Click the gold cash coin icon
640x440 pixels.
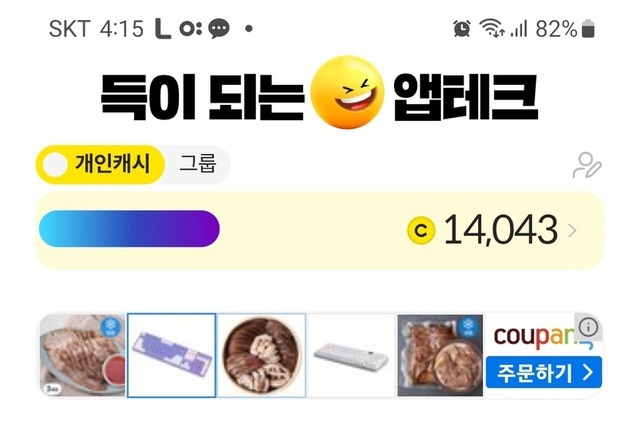pyautogui.click(x=421, y=231)
